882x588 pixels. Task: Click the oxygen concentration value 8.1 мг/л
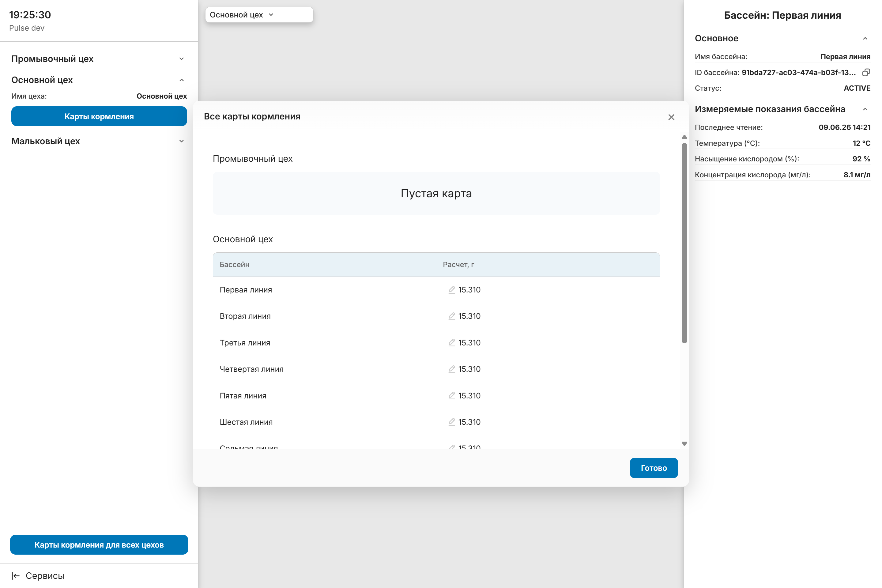coord(857,175)
